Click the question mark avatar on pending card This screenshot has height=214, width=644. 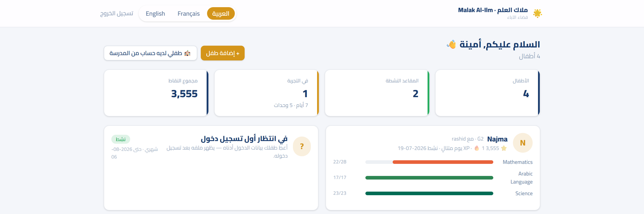click(302, 146)
